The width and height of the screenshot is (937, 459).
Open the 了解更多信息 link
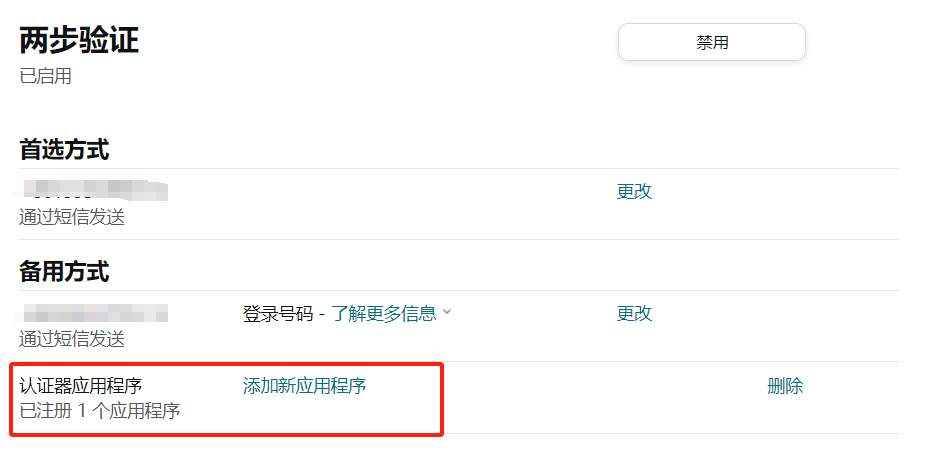coord(384,313)
